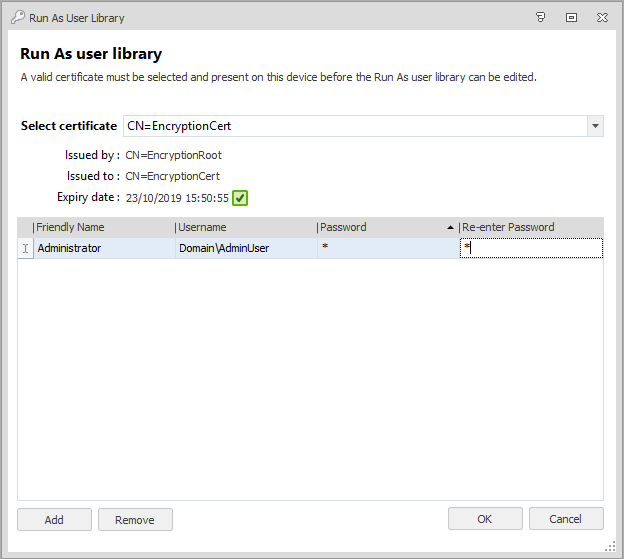Viewport: 624px width, 559px height.
Task: Confirm with the OK button
Action: click(x=485, y=519)
